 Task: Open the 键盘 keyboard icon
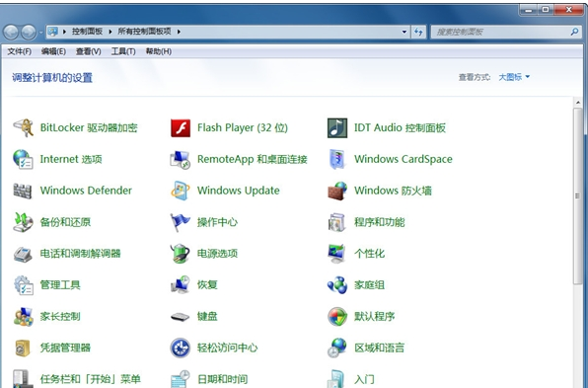pyautogui.click(x=181, y=317)
